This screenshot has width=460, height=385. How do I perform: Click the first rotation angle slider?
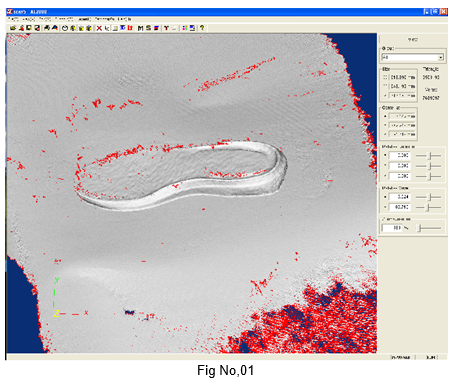428,155
